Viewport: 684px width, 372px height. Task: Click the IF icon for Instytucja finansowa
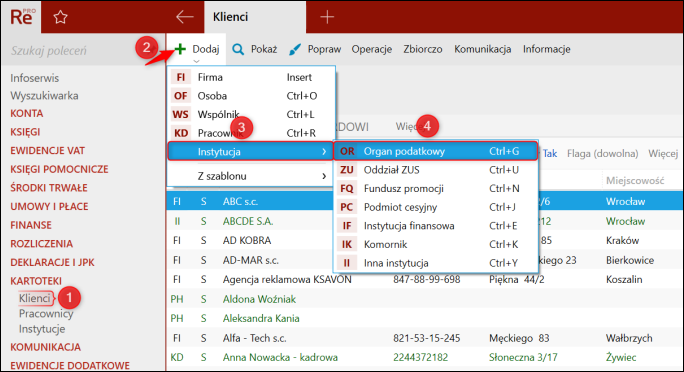[x=347, y=226]
